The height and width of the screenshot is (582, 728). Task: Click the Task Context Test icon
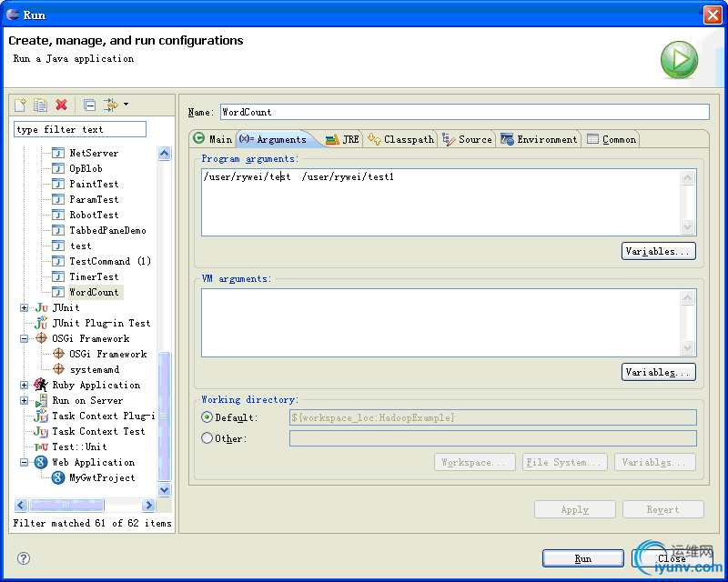[x=41, y=432]
